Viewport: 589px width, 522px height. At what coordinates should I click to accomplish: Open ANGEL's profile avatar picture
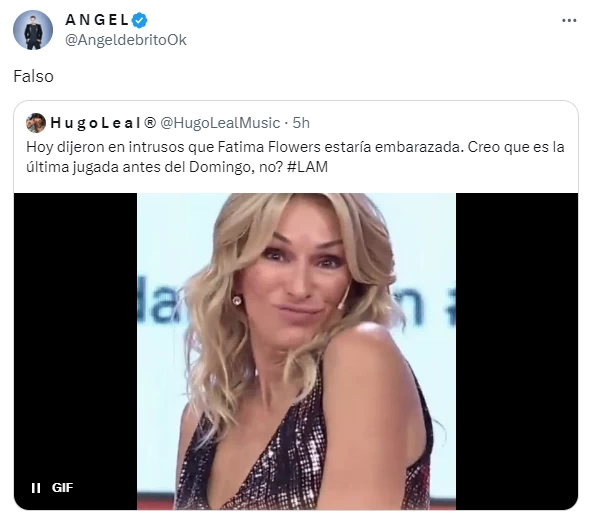point(33,30)
